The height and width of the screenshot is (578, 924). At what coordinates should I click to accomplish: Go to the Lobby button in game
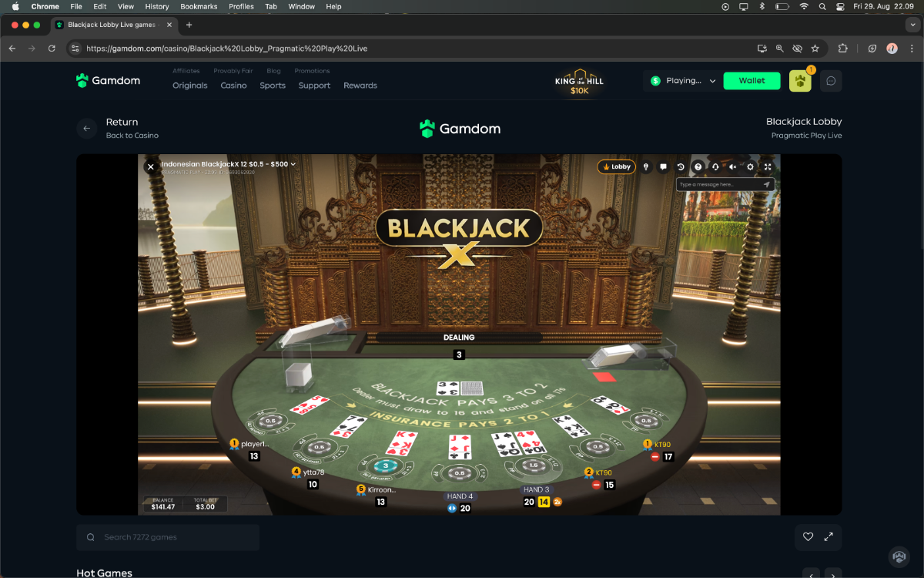617,166
